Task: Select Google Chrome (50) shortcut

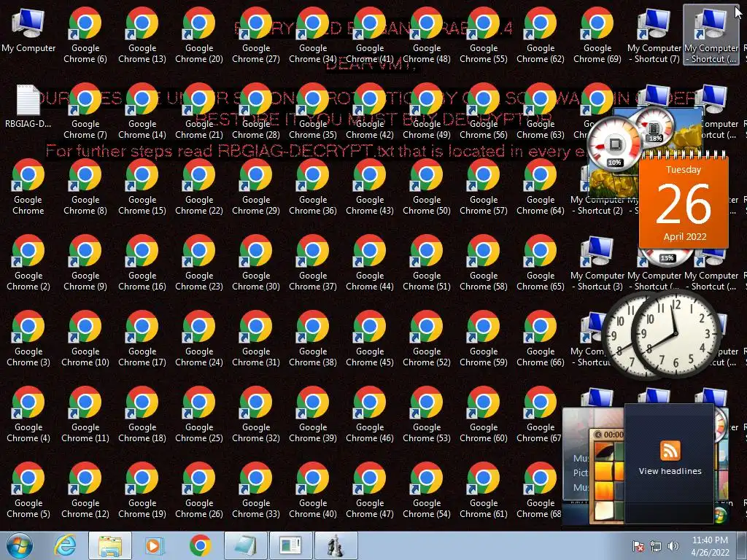Action: [427, 187]
